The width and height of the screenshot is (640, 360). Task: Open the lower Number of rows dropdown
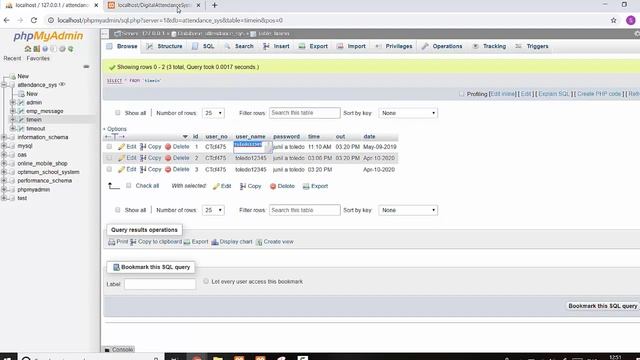(213, 210)
